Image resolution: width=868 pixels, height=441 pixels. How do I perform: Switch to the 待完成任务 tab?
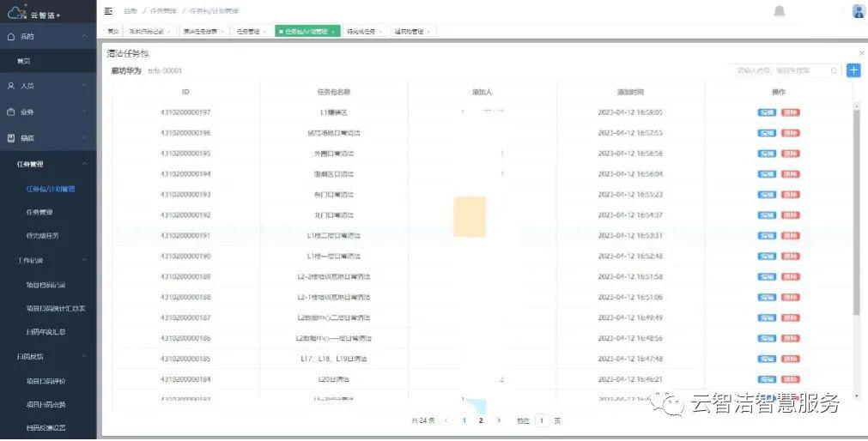(x=362, y=32)
